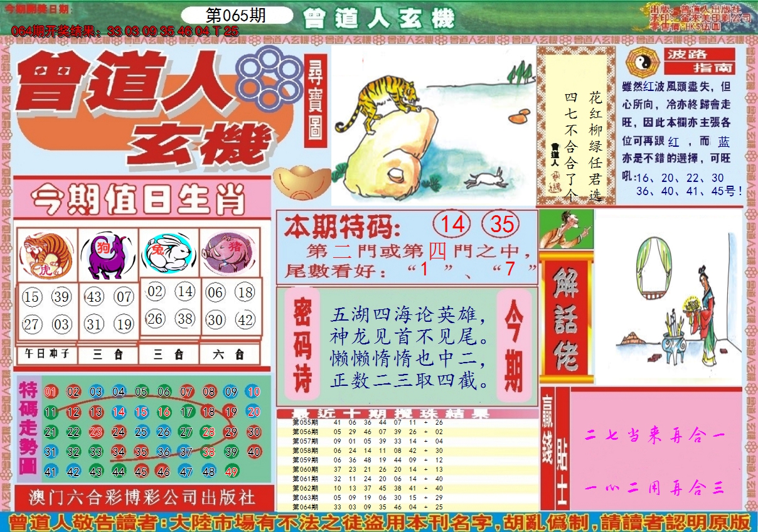Click the 最近十期攪珠結果 table heading

coord(390,414)
